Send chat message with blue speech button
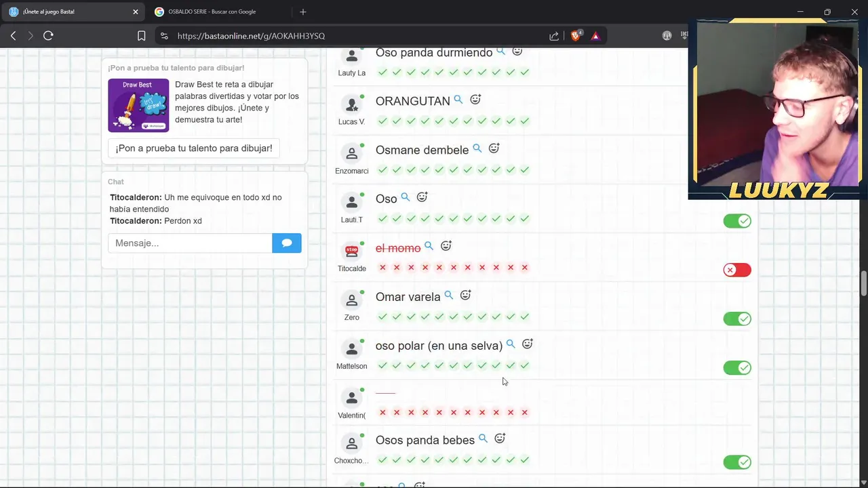 287,243
